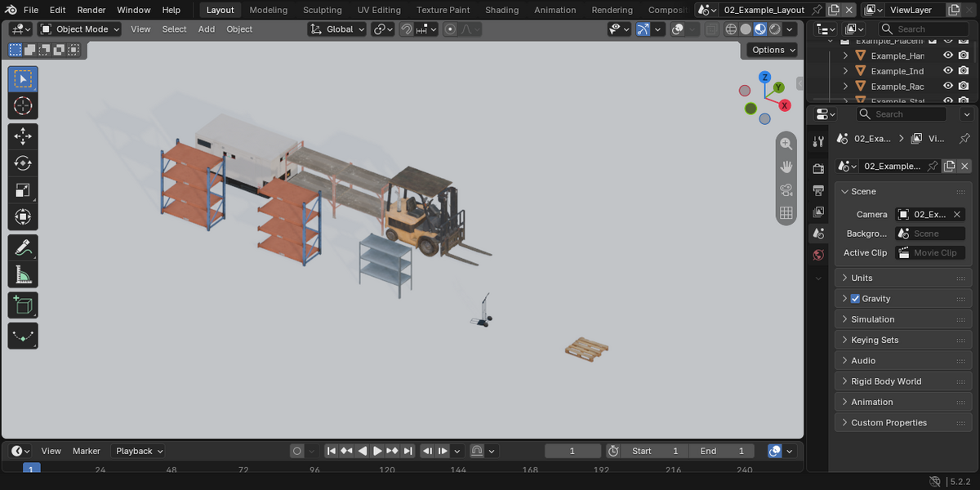This screenshot has height=490, width=980.
Task: Select the Scale tool
Action: (x=23, y=190)
